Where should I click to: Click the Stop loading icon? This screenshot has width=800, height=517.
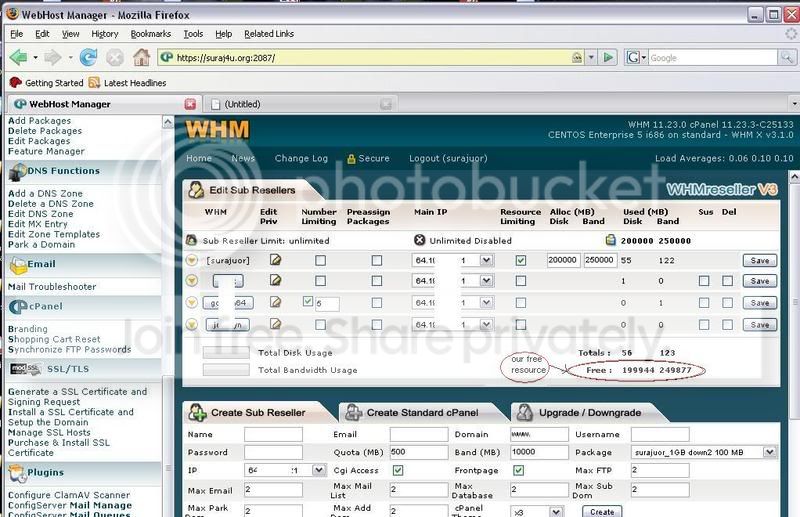click(115, 58)
